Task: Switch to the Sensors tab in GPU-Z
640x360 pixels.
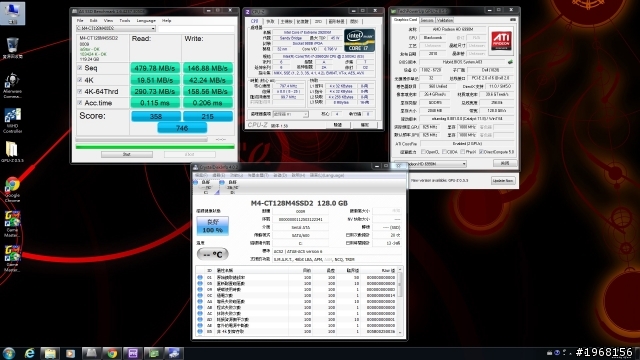Action: click(x=427, y=20)
